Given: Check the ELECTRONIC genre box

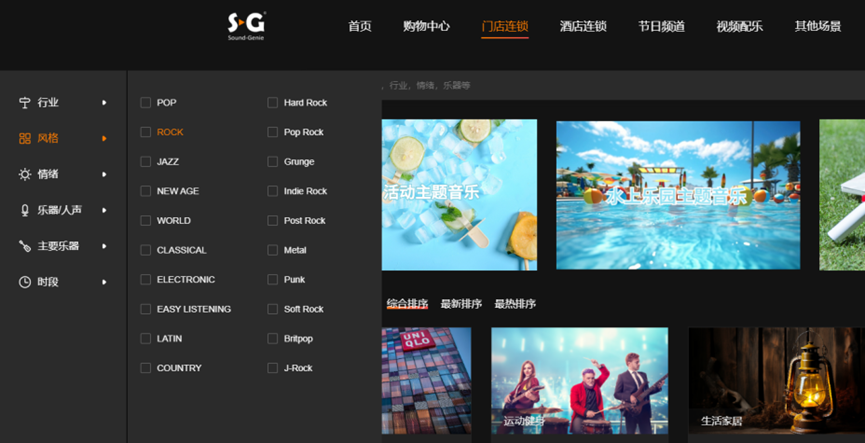Looking at the screenshot, I should pyautogui.click(x=146, y=280).
